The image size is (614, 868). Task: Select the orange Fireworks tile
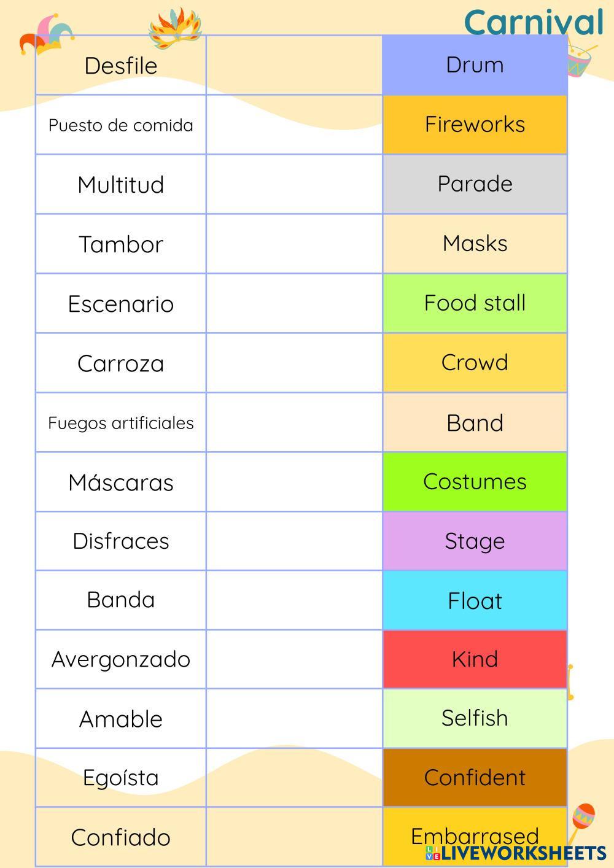pyautogui.click(x=475, y=125)
